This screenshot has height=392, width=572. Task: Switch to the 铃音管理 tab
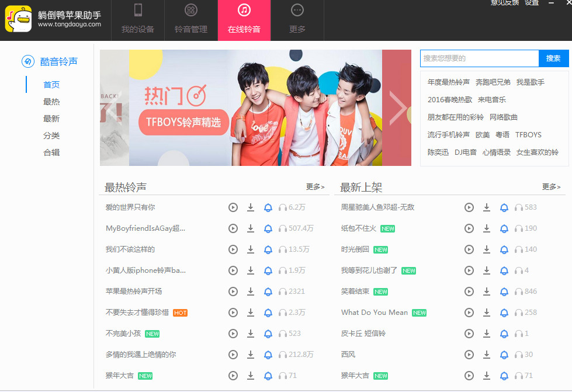coord(191,20)
